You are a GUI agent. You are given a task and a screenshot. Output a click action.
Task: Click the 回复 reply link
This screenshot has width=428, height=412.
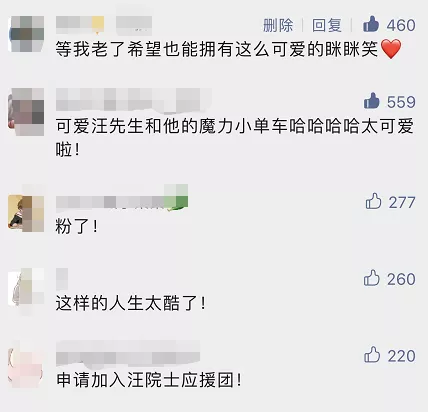click(327, 25)
